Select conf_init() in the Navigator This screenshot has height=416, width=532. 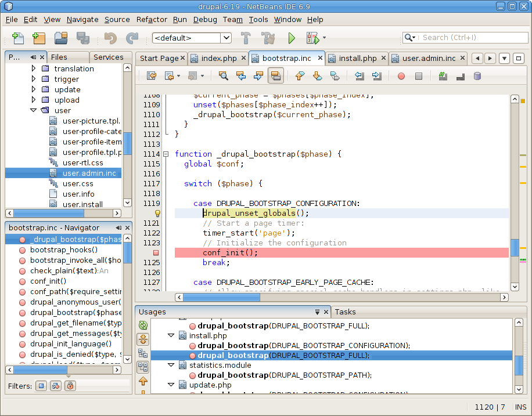tap(48, 281)
